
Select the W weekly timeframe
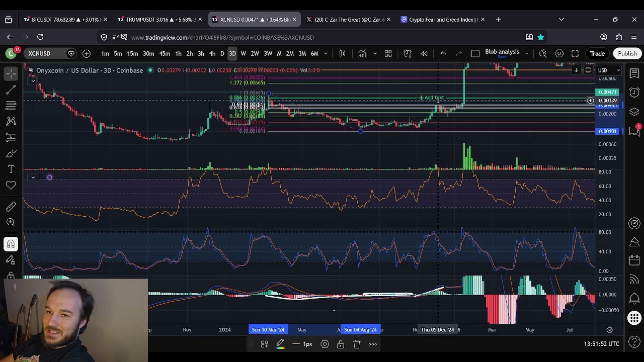pyautogui.click(x=244, y=54)
